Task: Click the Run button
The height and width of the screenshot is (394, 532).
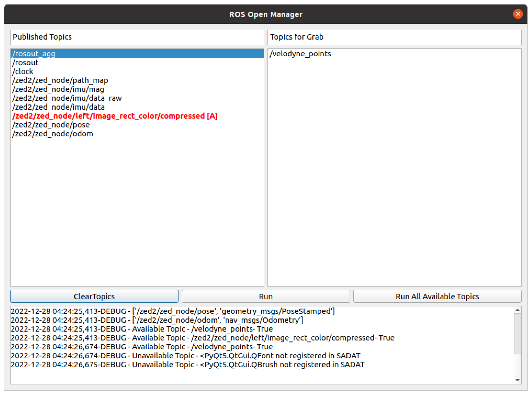Action: pos(266,296)
